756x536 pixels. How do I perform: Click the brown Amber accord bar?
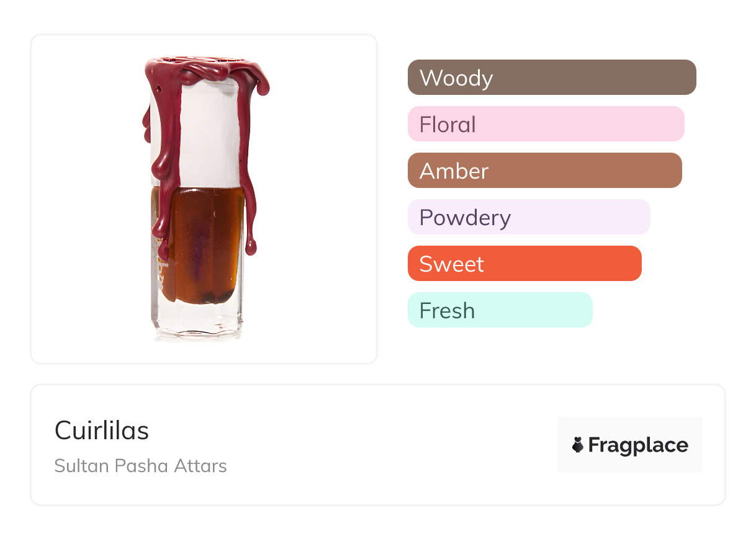tap(544, 171)
